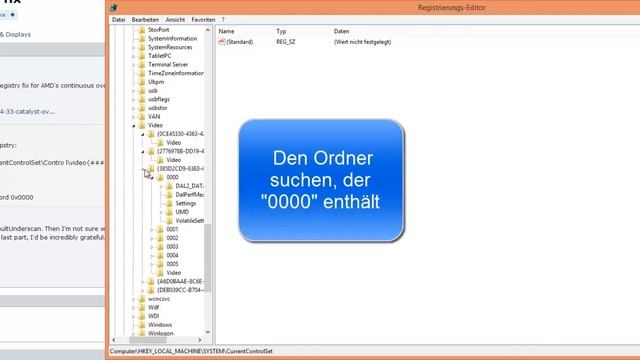Click the 0005 folder icon
Image resolution: width=640 pixels, height=360 pixels.
[160, 264]
